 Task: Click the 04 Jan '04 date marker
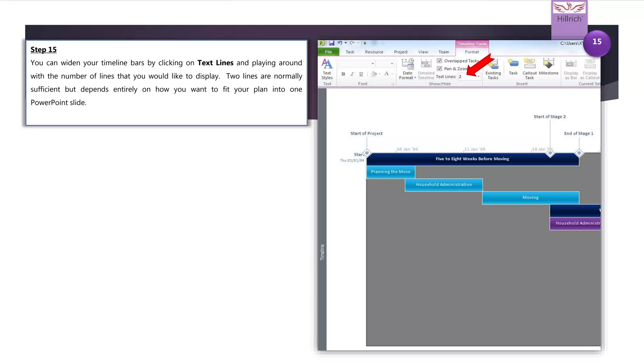(x=407, y=149)
